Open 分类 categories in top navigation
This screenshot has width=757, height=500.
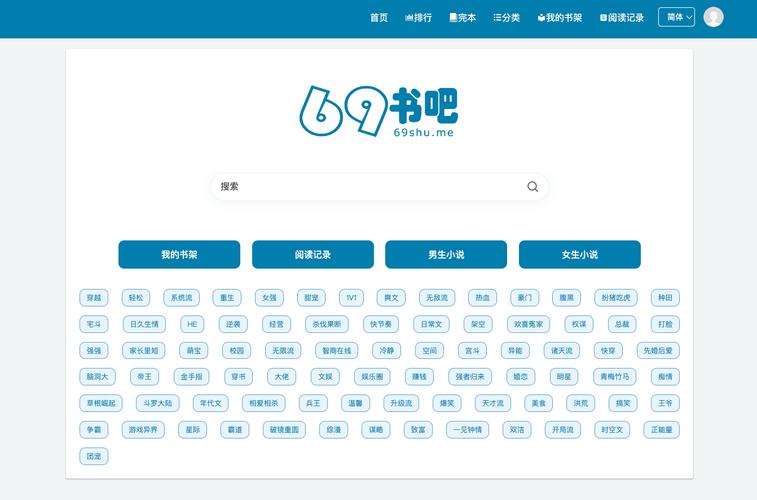[x=507, y=17]
